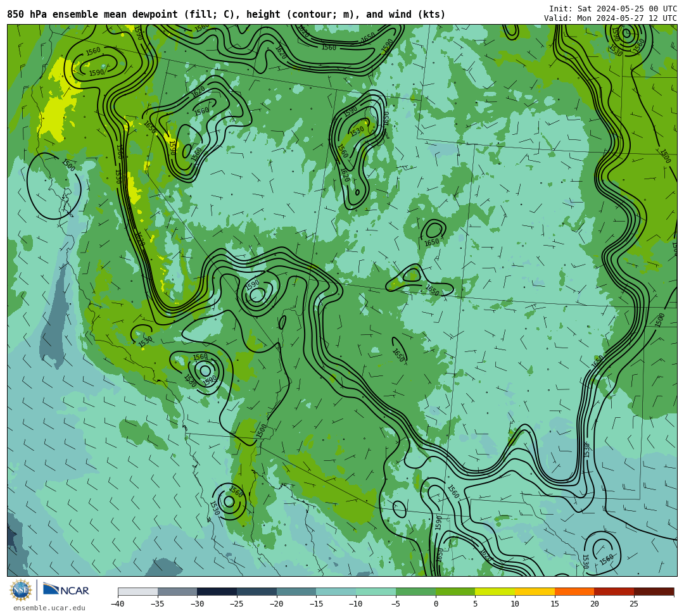Click the -5 to 0 green colorbar swatch
This screenshot has width=684, height=616.
click(415, 591)
